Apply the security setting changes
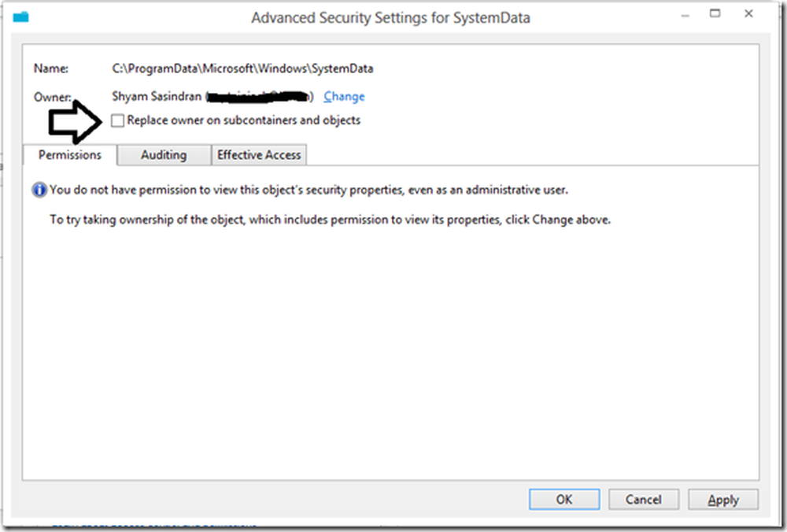787x532 pixels. click(722, 499)
